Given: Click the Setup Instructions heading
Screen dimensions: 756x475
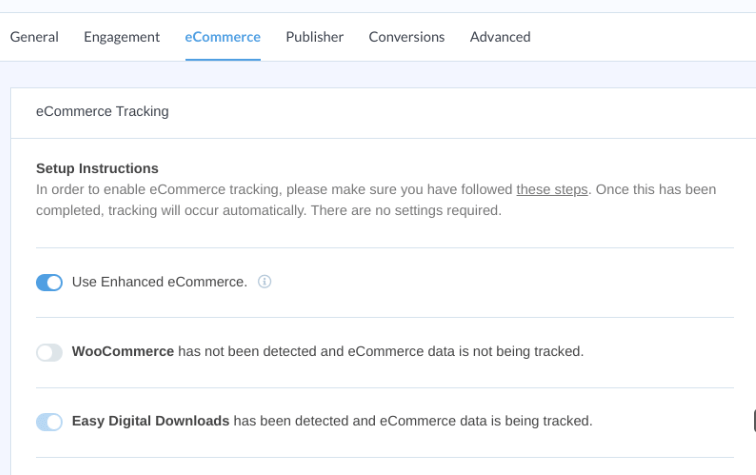Looking at the screenshot, I should pos(97,168).
